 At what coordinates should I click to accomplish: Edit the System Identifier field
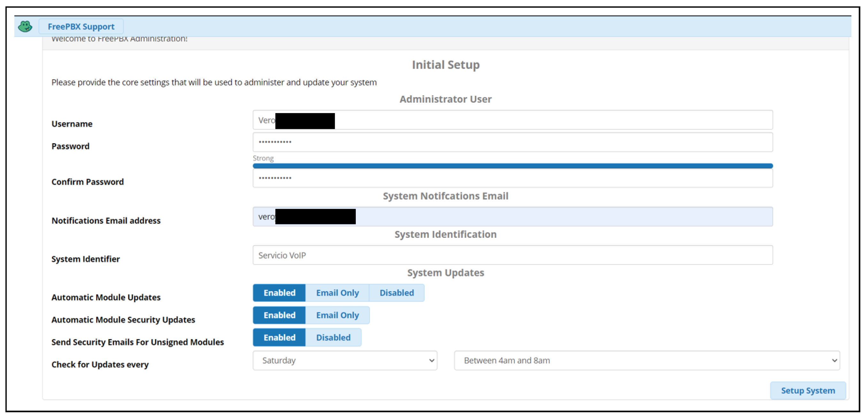coord(512,255)
